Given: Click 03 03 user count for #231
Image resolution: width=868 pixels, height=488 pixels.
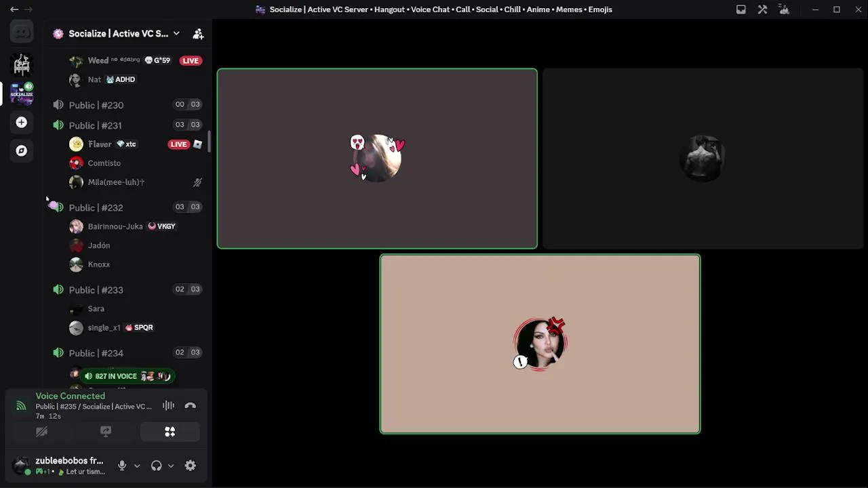Looking at the screenshot, I should (188, 125).
